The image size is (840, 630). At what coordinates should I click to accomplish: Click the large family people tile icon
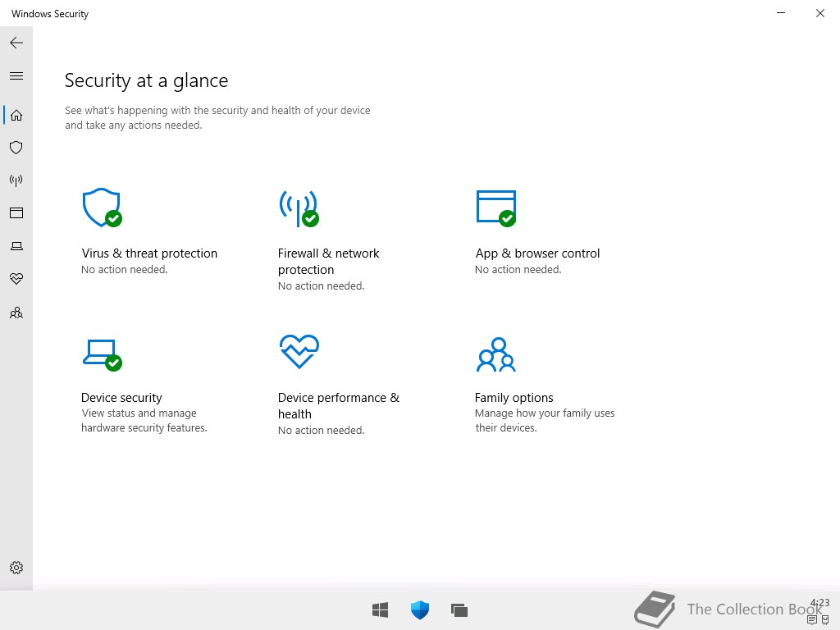click(496, 354)
